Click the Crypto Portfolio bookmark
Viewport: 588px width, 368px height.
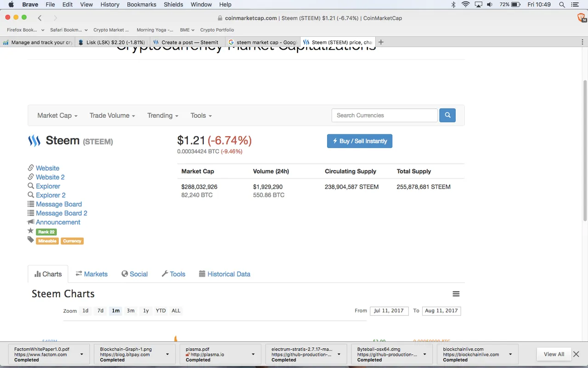[x=217, y=30]
